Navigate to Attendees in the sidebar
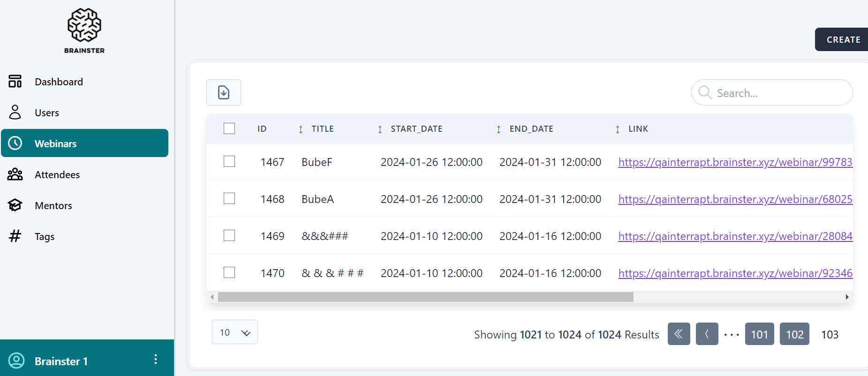The image size is (868, 376). coord(57,174)
